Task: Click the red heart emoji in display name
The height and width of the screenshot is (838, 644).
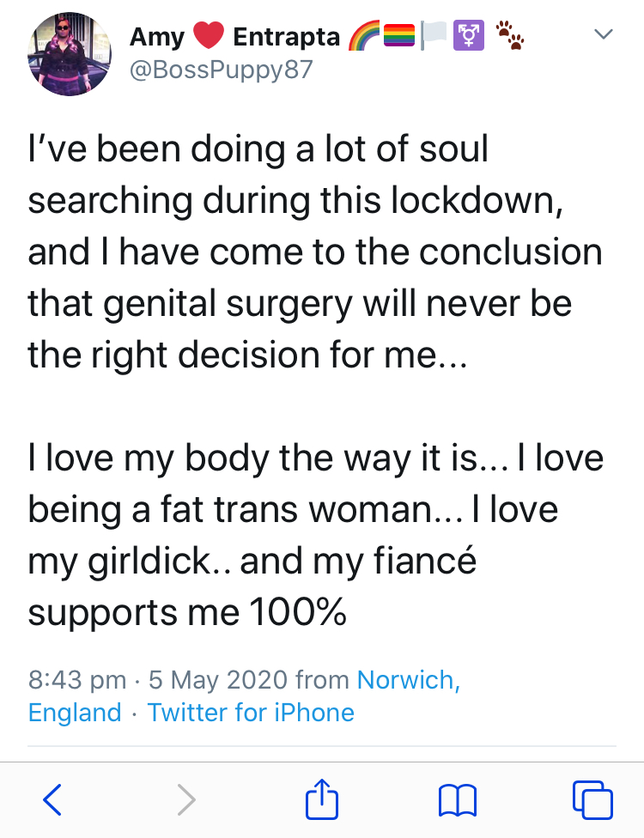Action: pyautogui.click(x=209, y=36)
